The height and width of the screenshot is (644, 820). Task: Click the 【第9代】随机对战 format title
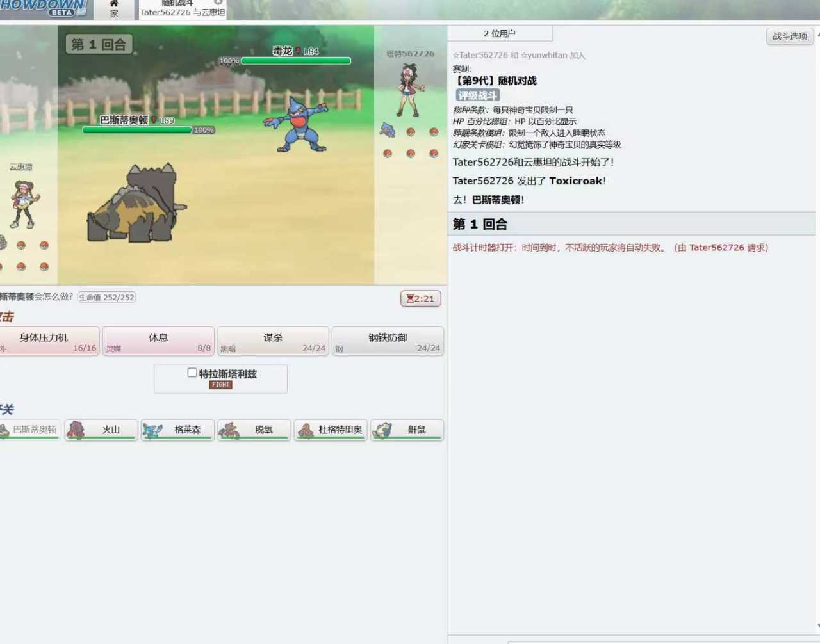(495, 81)
